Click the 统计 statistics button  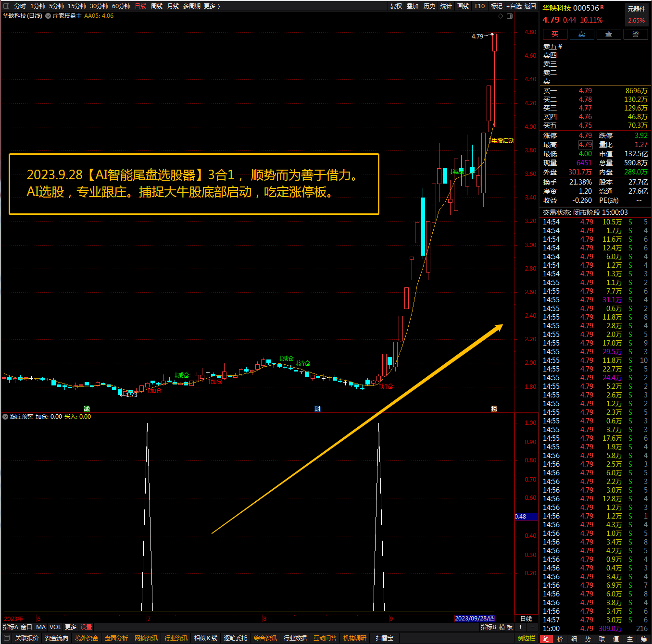[446, 6]
